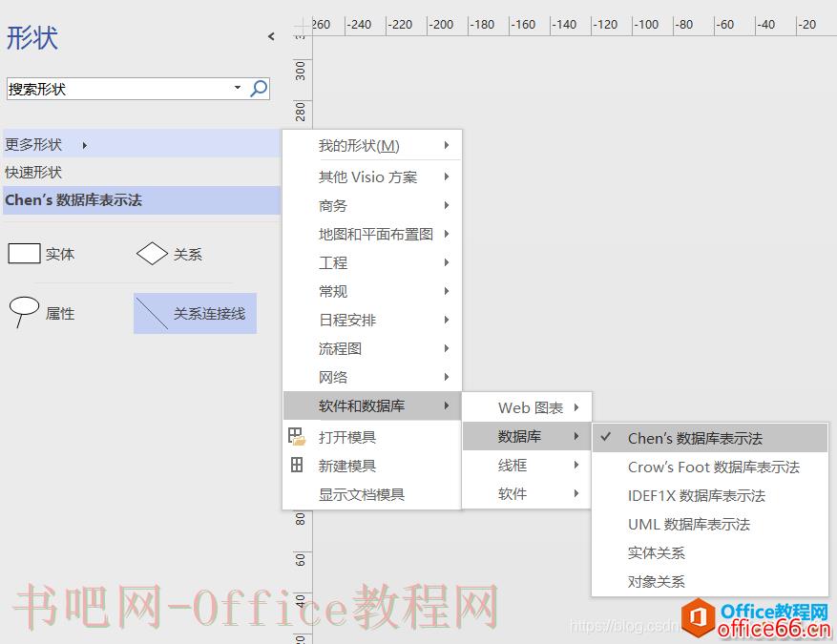Enable the 对象关系 stencil
This screenshot has height=644, width=837.
[x=710, y=582]
